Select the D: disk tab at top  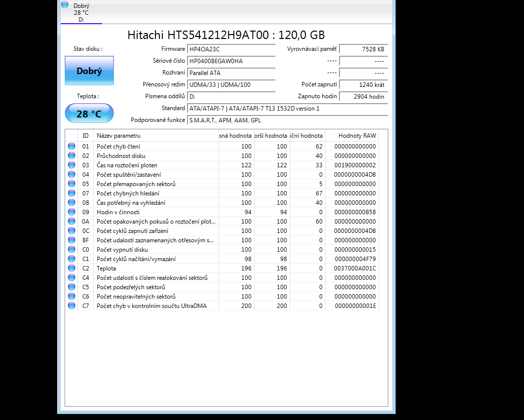click(81, 12)
